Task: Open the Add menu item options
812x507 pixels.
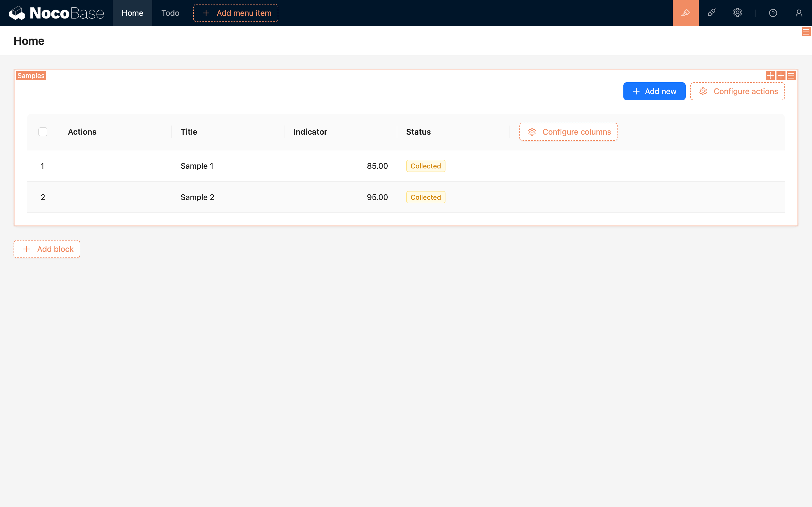Action: click(x=235, y=13)
